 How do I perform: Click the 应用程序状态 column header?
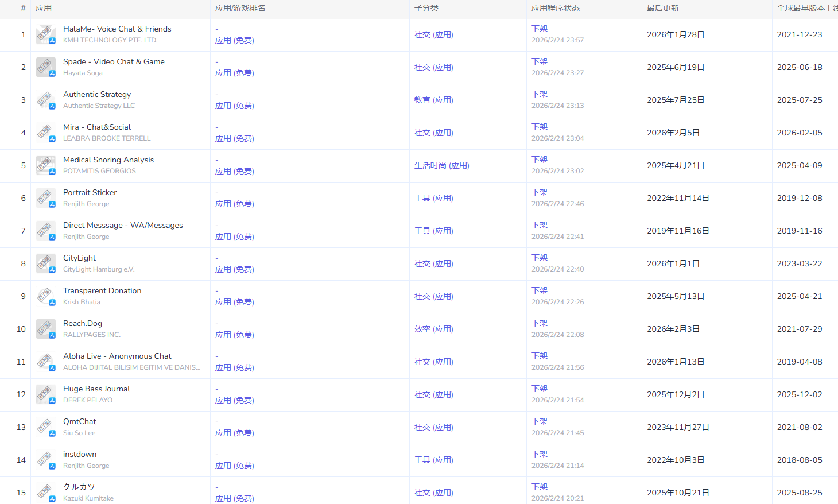point(556,8)
